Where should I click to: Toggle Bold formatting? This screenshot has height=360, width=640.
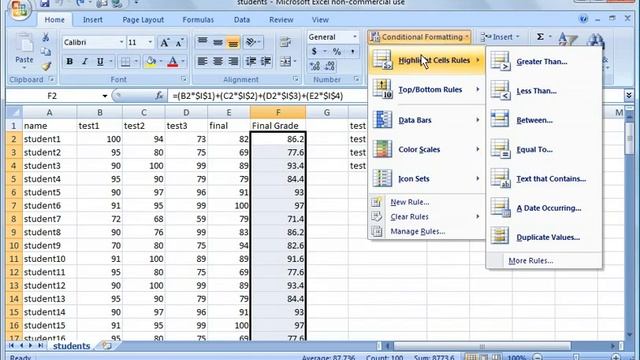click(69, 62)
